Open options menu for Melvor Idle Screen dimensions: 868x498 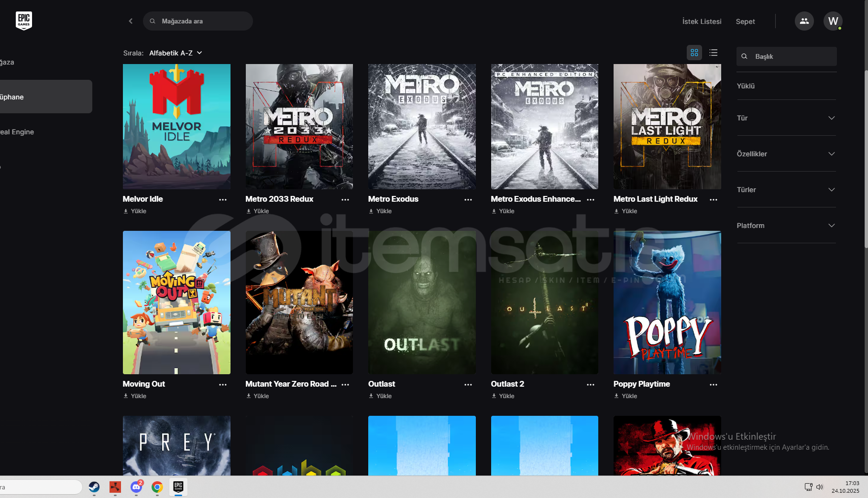(223, 200)
